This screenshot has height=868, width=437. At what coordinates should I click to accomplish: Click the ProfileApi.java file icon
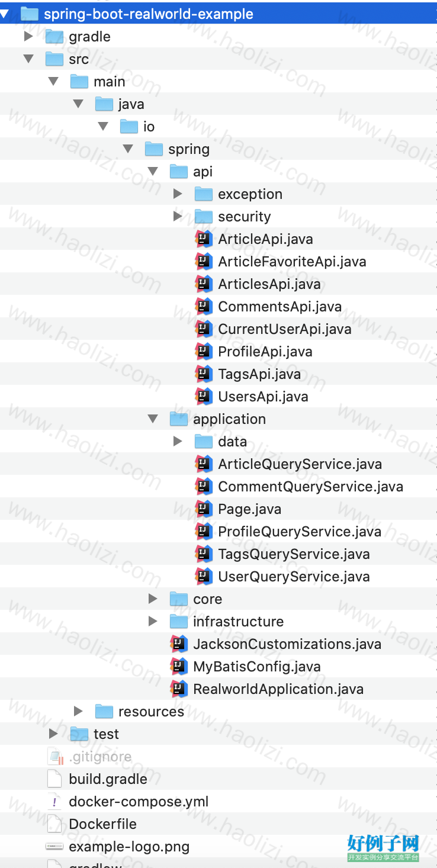[x=204, y=351]
